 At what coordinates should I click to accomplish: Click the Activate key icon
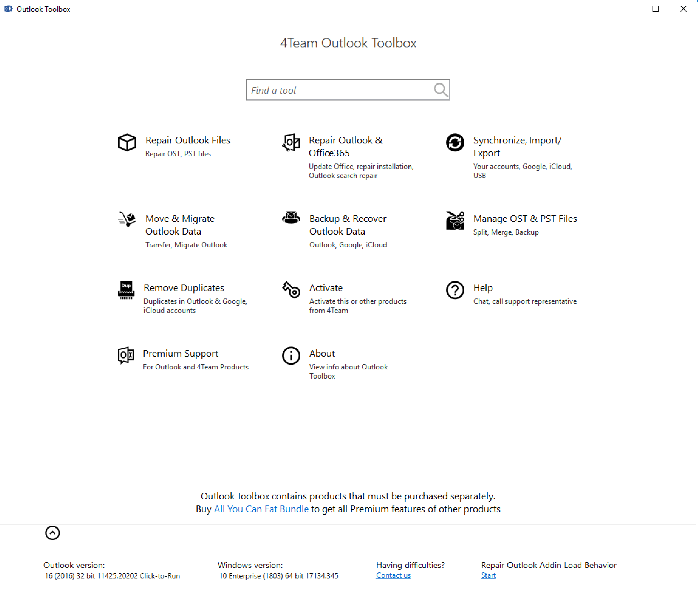(291, 290)
